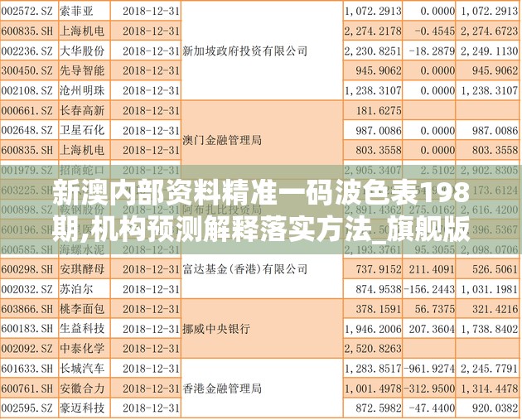This screenshot has height=420, width=522.
Task: Click stock code 600761.SH
Action: (27, 389)
